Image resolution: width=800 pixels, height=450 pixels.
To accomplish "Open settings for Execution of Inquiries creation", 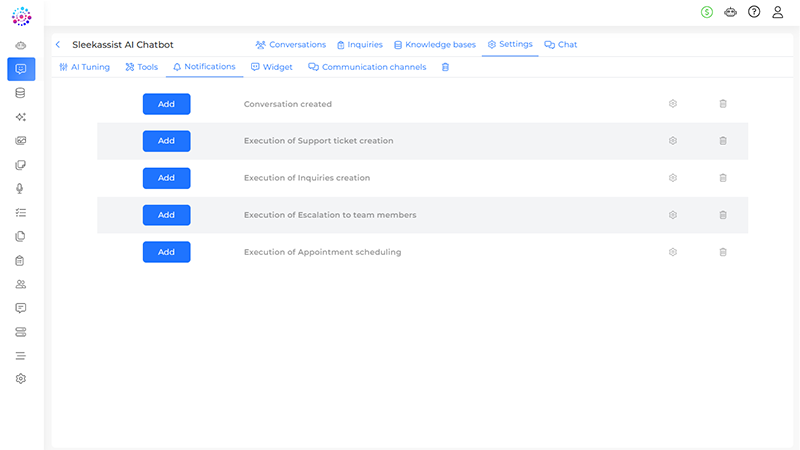I will point(673,178).
